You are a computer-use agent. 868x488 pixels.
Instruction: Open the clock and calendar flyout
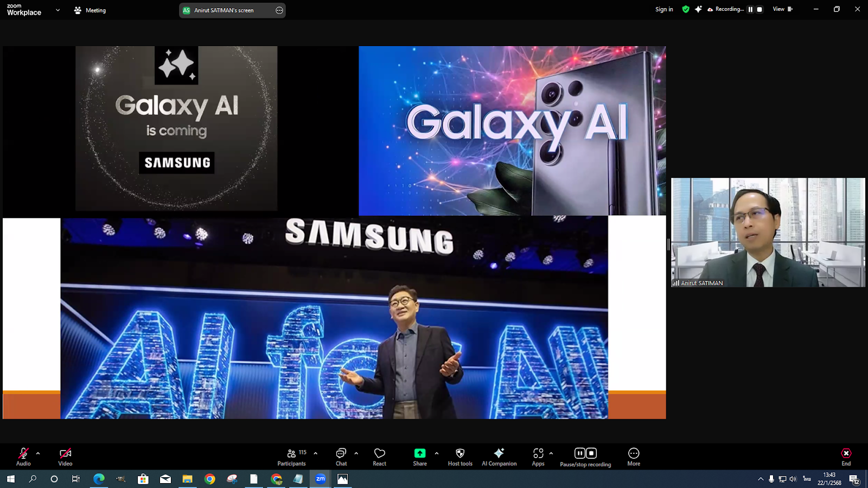[x=829, y=479]
